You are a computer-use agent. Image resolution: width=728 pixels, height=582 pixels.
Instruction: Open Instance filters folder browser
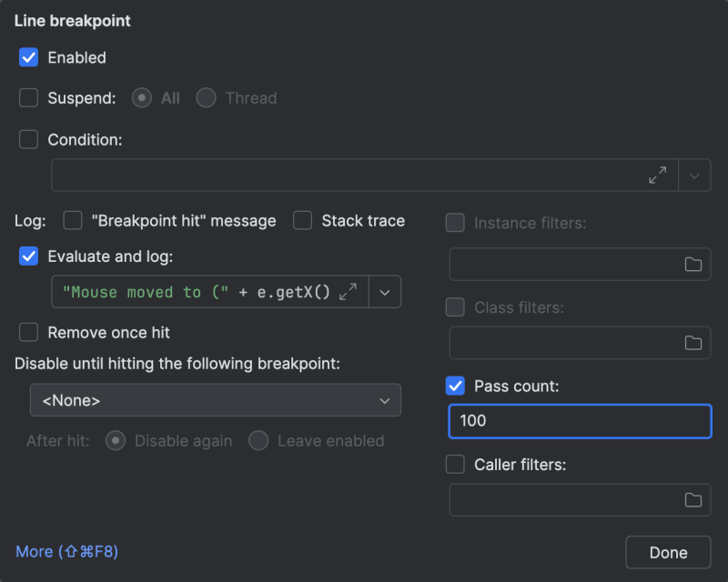pyautogui.click(x=693, y=265)
